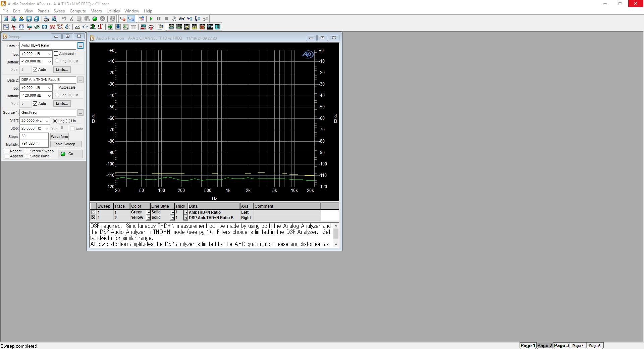644x349 pixels.
Task: Enable the Repeat checkbox
Action: click(7, 151)
